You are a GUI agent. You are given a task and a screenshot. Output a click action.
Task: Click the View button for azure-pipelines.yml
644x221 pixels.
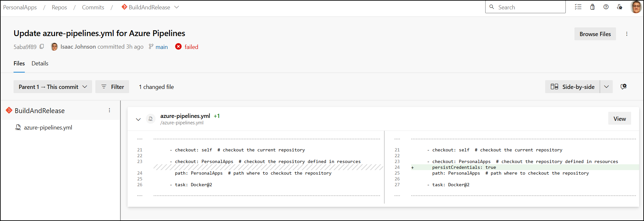pos(620,119)
